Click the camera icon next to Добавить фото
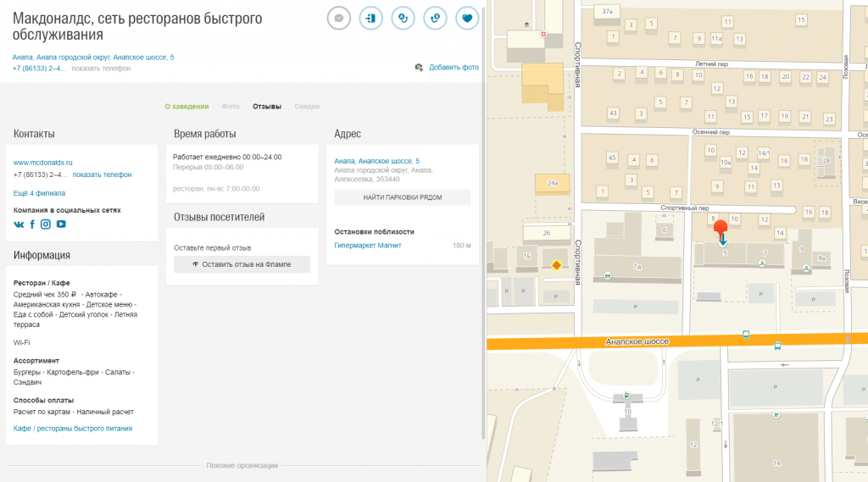The width and height of the screenshot is (868, 482). click(419, 68)
